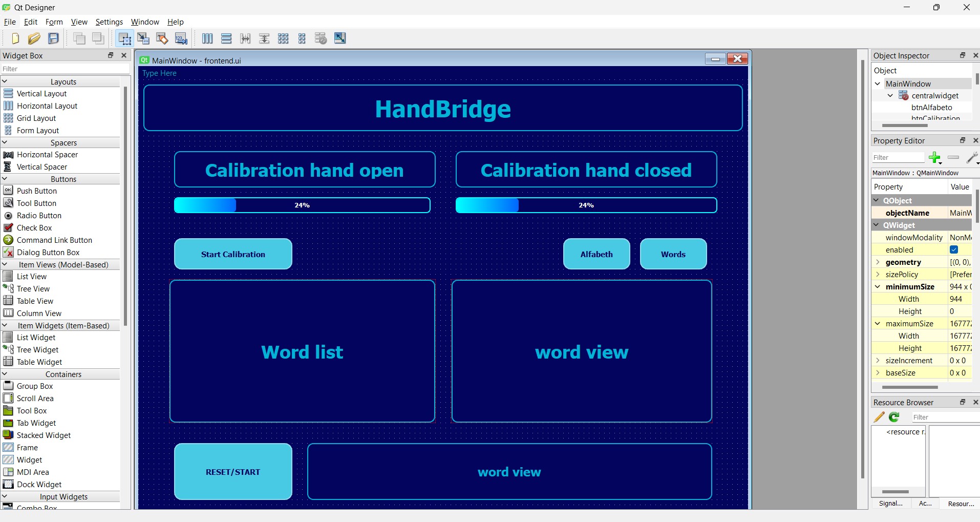Click the Adjust Size toolbar icon

tap(340, 38)
